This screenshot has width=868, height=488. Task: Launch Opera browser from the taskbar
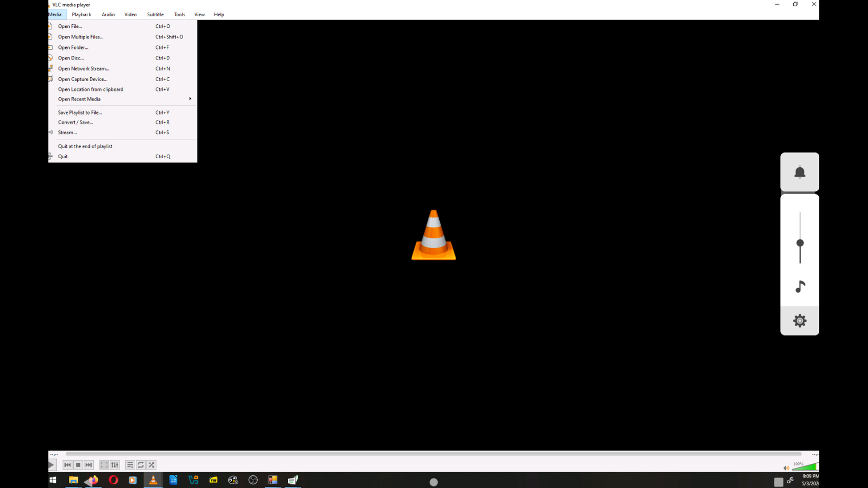pyautogui.click(x=113, y=480)
